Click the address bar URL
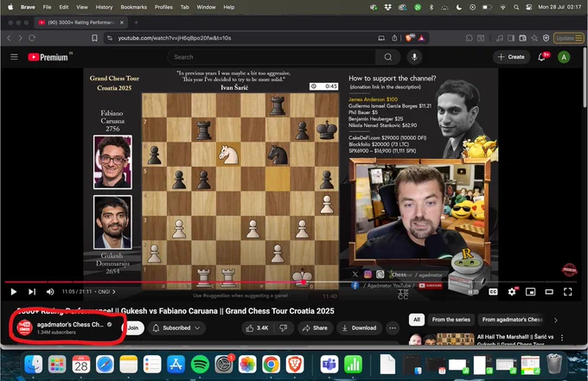 pos(175,38)
